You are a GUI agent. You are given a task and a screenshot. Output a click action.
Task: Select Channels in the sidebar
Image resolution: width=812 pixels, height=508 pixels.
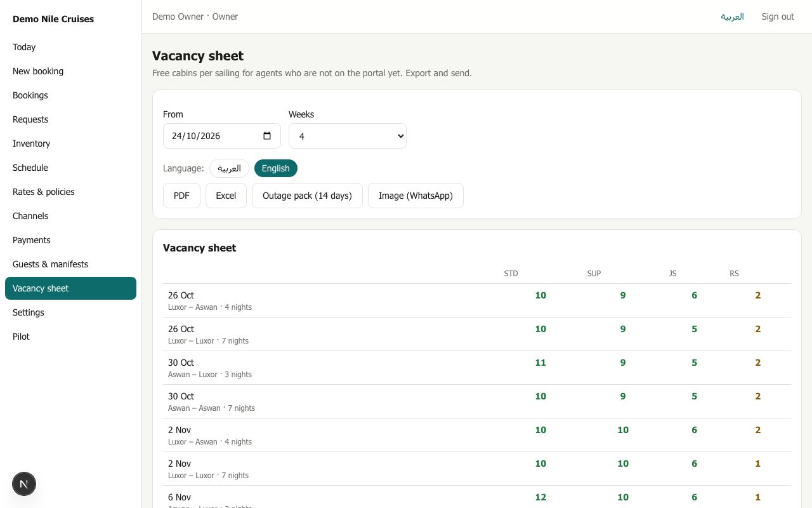70,216
